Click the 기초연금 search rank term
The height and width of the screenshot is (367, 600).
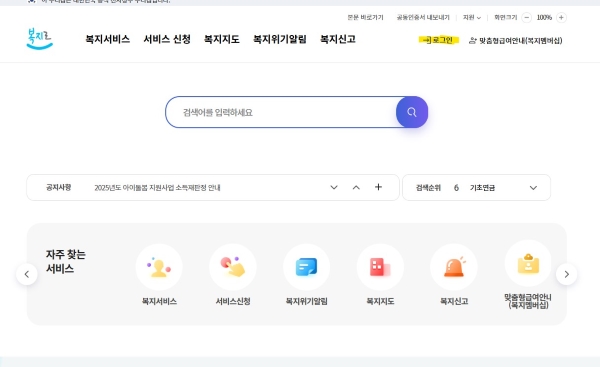pyautogui.click(x=483, y=188)
